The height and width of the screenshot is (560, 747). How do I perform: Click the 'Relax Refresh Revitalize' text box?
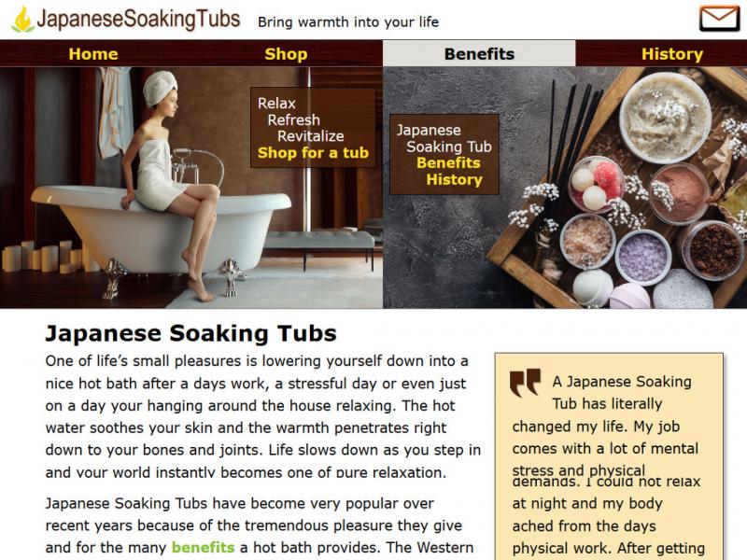[x=313, y=128]
